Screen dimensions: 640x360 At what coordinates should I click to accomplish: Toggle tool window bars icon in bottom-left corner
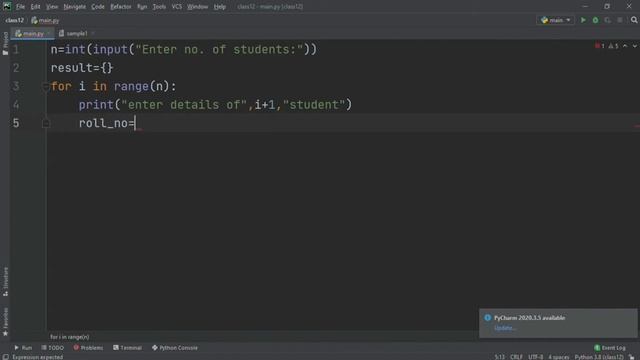[5, 357]
